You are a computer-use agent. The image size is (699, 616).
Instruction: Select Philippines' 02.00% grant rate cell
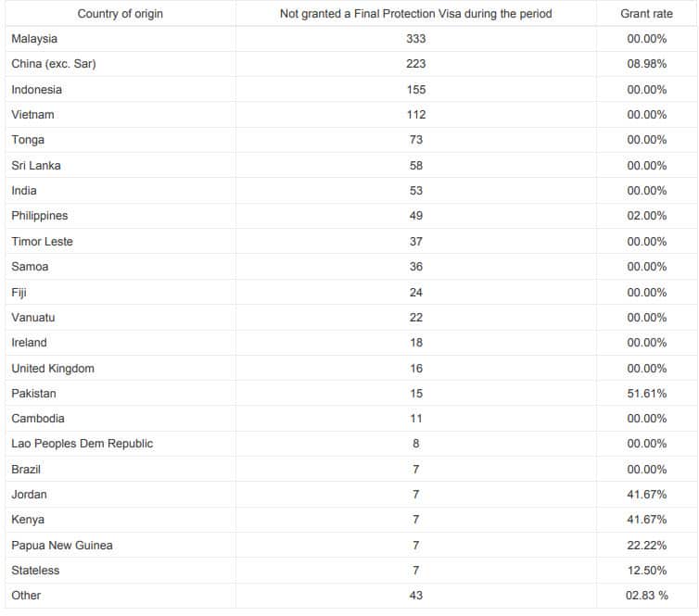click(x=646, y=216)
